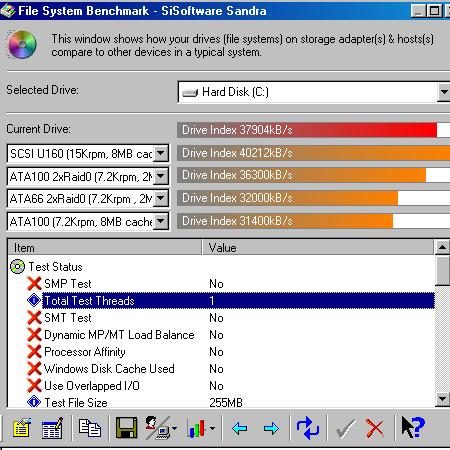Click the copy to clipboard toolbar icon
The image size is (450, 450).
(x=90, y=428)
